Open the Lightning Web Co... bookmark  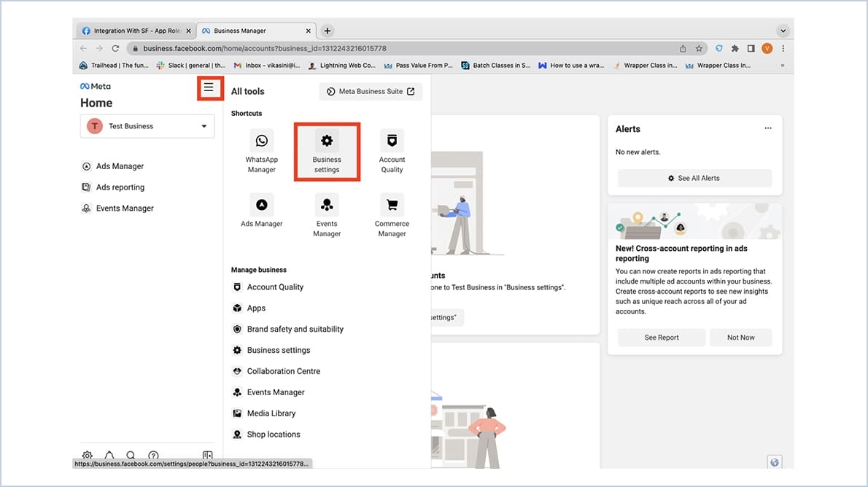342,66
